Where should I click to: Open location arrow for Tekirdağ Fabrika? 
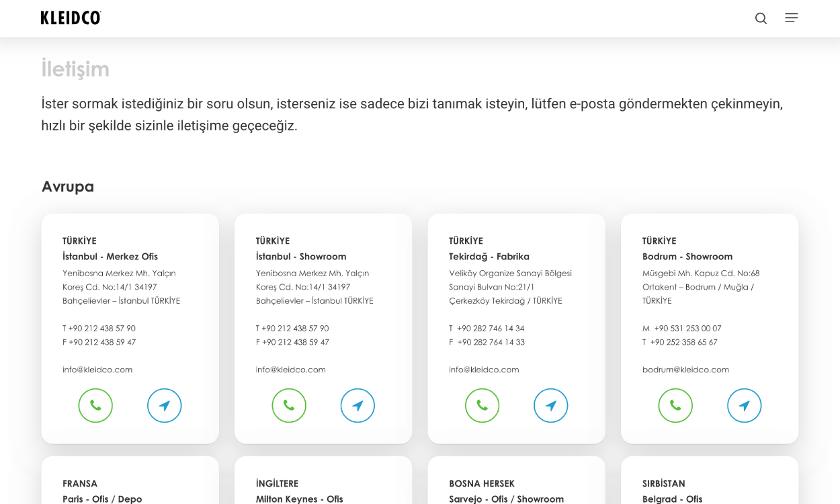tap(550, 405)
